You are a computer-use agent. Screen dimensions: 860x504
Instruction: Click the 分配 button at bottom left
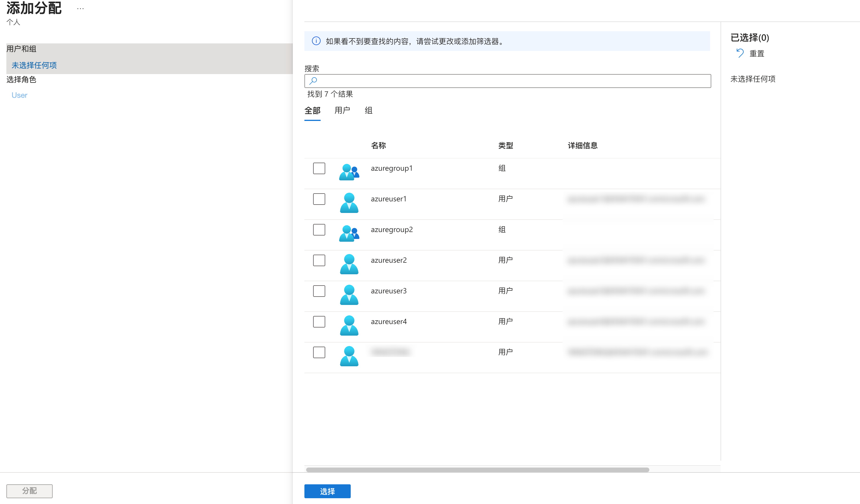tap(29, 491)
